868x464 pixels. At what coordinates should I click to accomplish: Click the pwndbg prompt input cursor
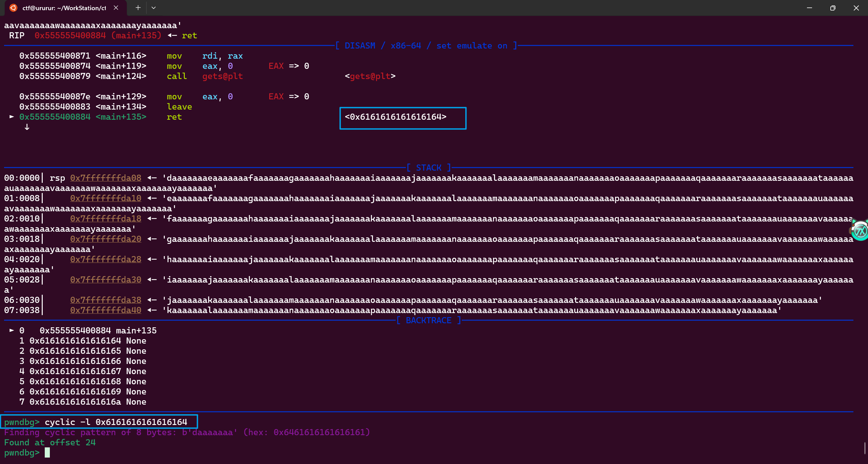tap(47, 452)
